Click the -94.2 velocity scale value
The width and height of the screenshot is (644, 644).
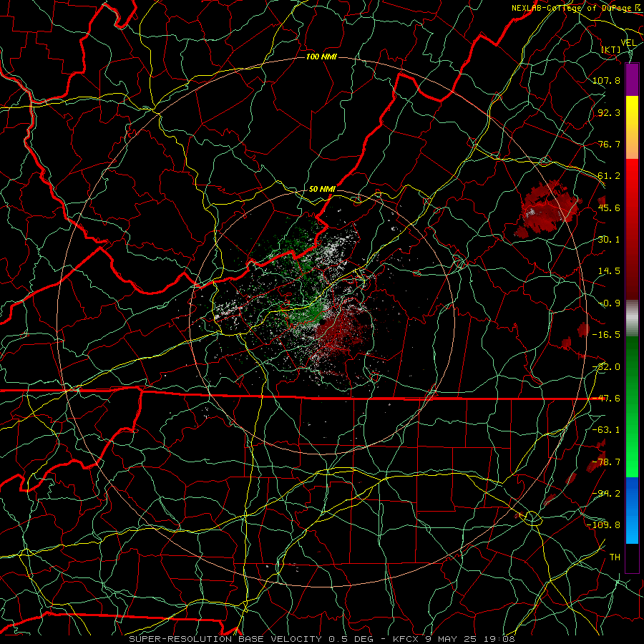coord(606,494)
